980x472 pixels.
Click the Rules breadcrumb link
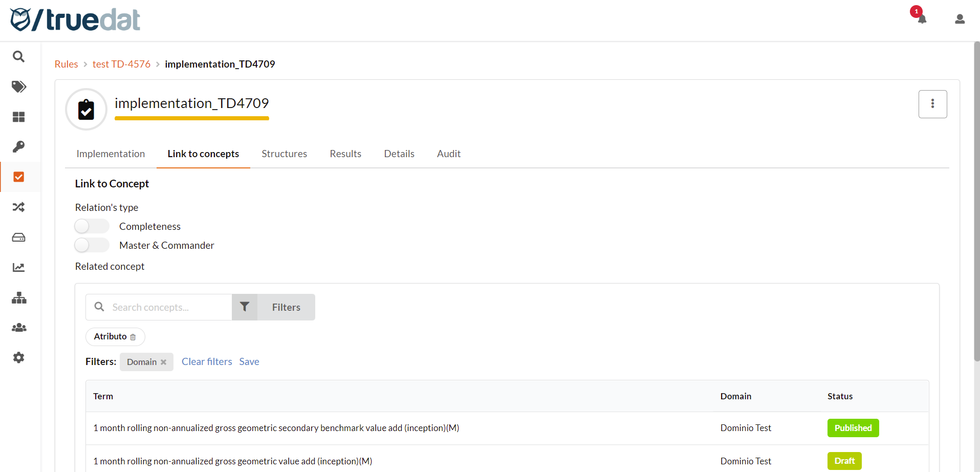click(x=66, y=64)
